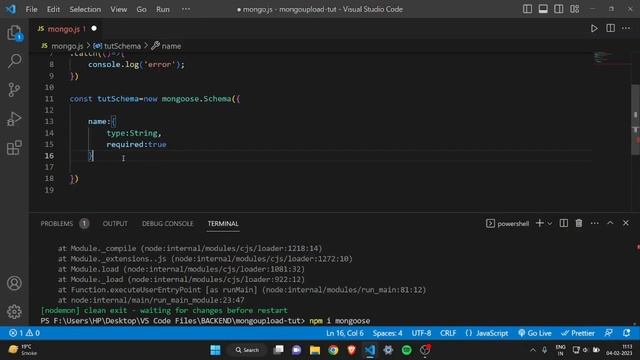Viewport: 640px width, 360px height.
Task: Open the Search view in activity bar
Action: tap(14, 61)
